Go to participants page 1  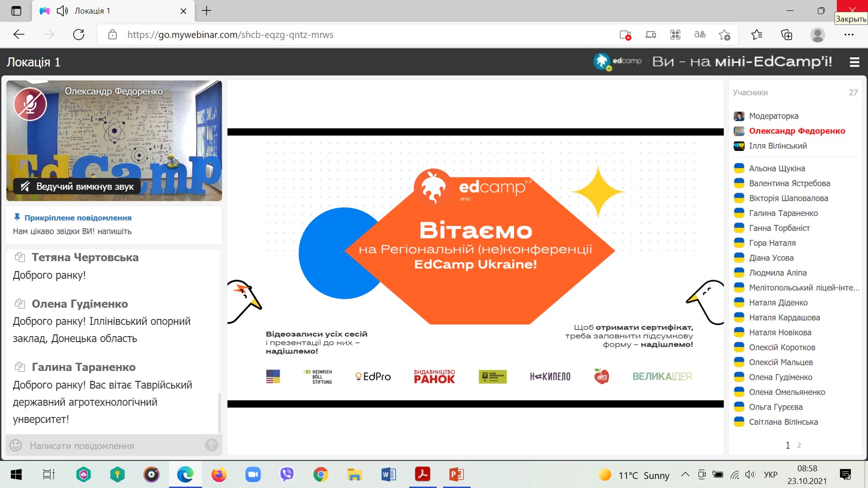tap(788, 445)
